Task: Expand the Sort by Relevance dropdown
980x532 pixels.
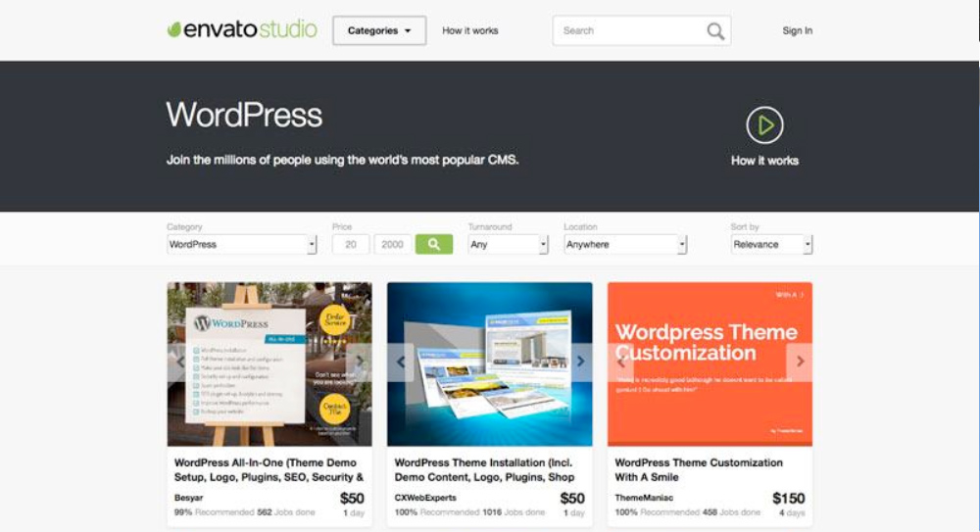Action: point(771,244)
